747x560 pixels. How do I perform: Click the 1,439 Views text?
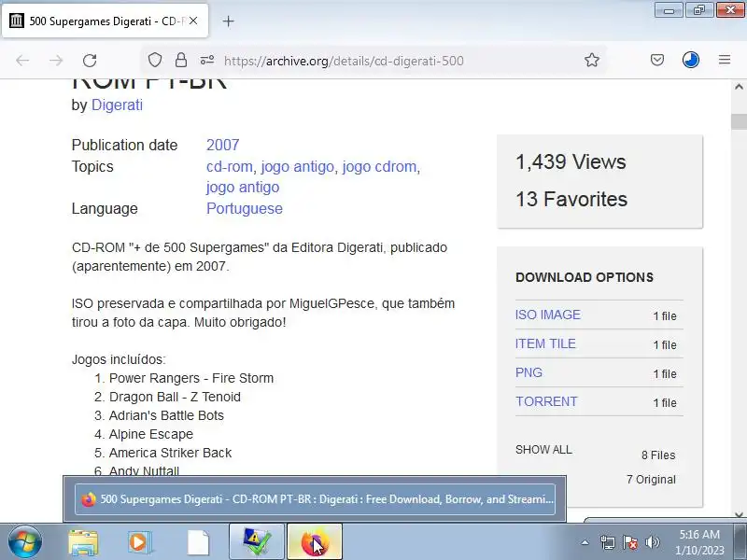571,161
